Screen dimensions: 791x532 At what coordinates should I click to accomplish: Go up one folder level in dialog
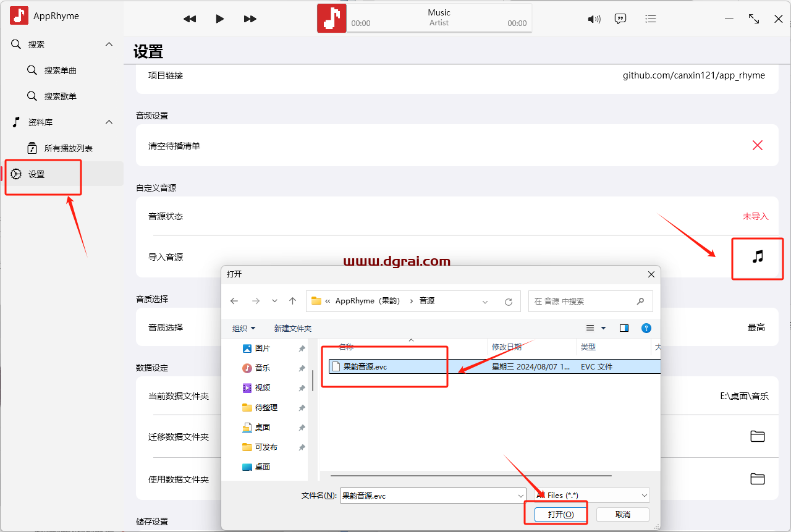(x=293, y=302)
